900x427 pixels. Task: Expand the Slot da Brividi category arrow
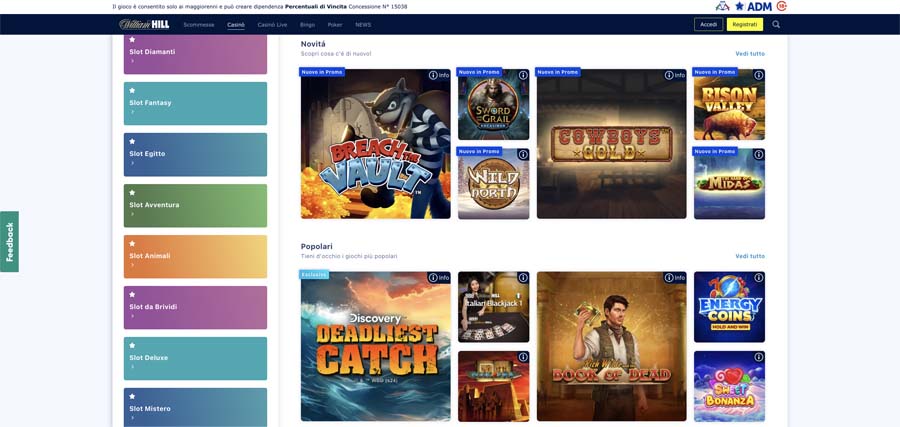coord(133,316)
